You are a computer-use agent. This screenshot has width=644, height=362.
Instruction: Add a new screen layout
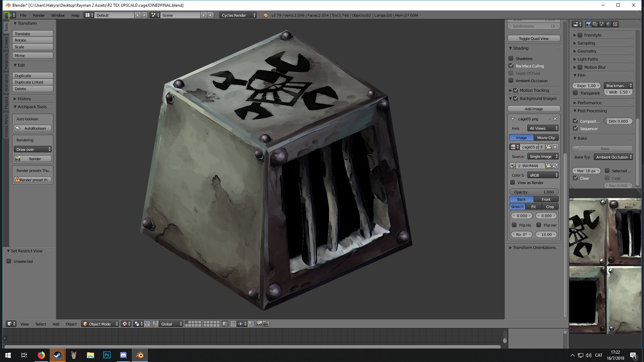[x=138, y=15]
